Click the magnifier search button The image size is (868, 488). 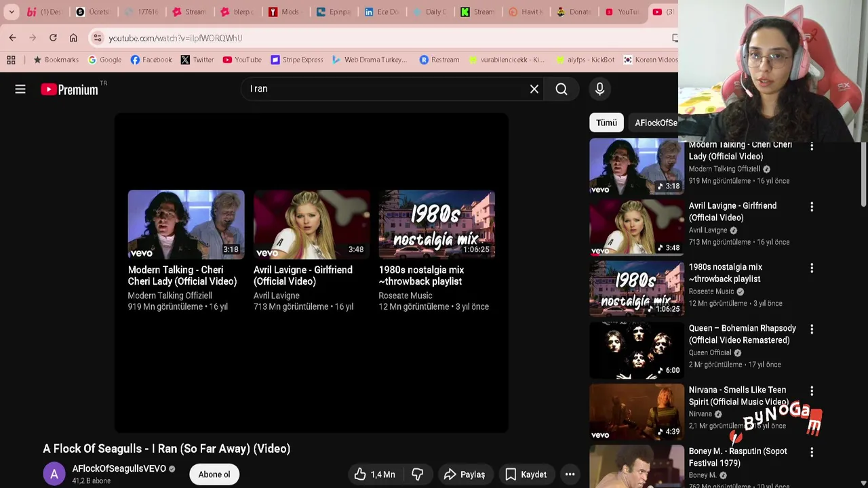pos(561,89)
